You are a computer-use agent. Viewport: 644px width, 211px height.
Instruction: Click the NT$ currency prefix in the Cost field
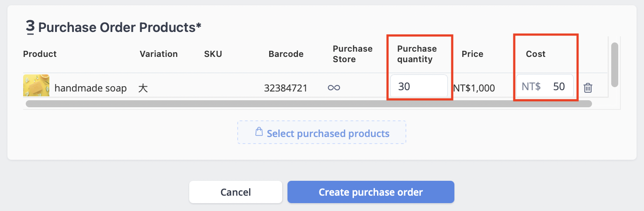coord(531,86)
